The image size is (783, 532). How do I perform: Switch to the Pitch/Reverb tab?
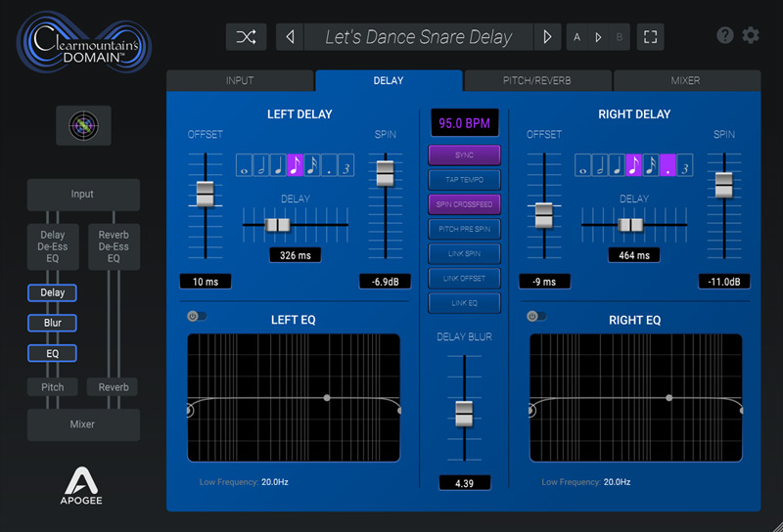[537, 80]
